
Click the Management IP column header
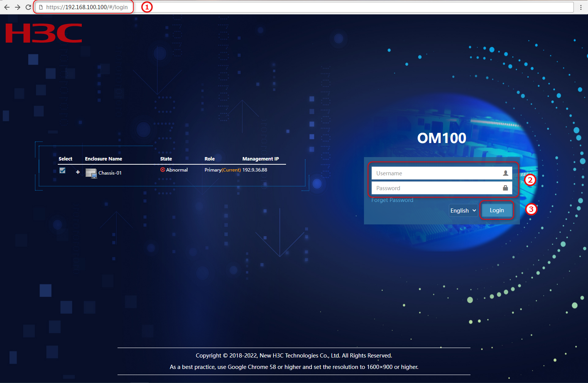coord(261,159)
